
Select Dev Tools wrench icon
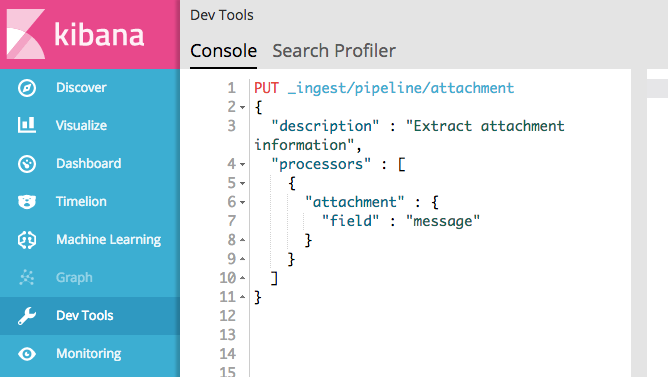point(27,316)
